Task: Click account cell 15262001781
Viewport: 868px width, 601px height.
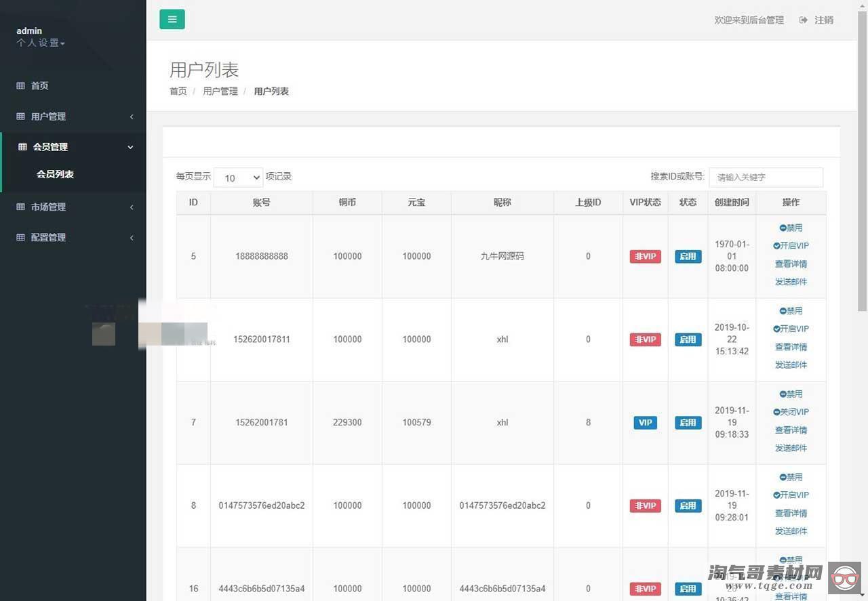Action: 262,423
